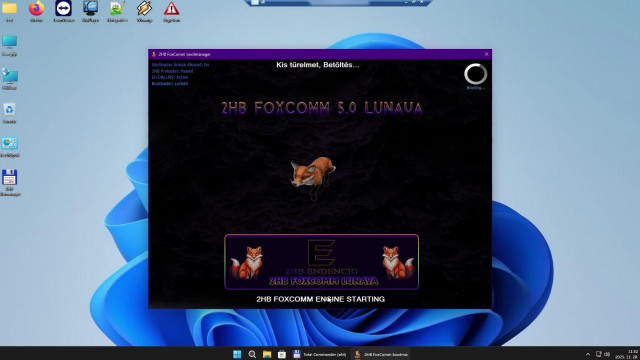Close the 2HB FoxComm bootmanager window
Viewport: 640px width, 360px height.
tap(487, 54)
